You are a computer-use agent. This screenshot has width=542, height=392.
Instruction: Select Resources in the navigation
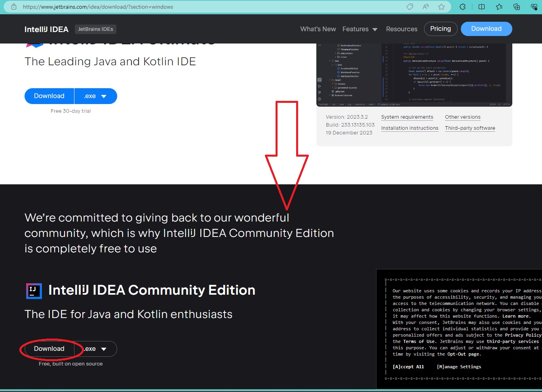coord(401,29)
